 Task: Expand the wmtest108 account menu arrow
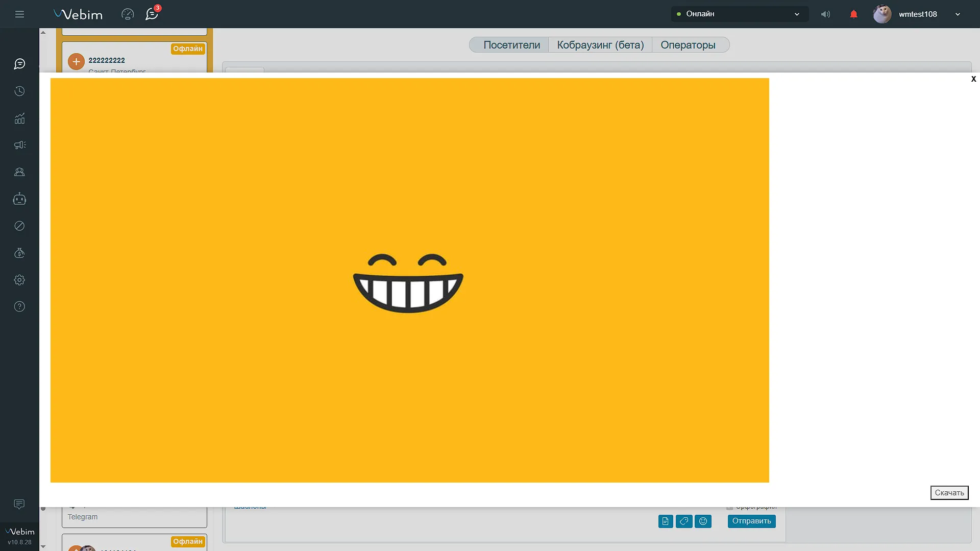[958, 14]
